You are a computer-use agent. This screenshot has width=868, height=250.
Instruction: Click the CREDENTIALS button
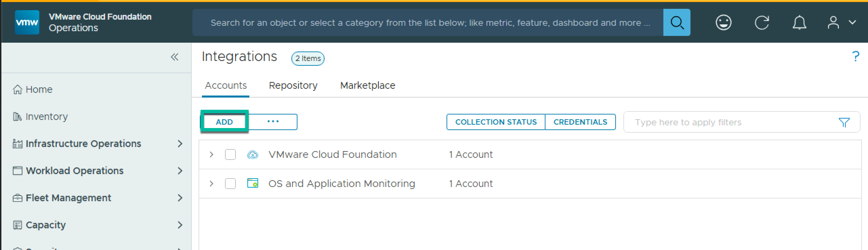(x=580, y=122)
